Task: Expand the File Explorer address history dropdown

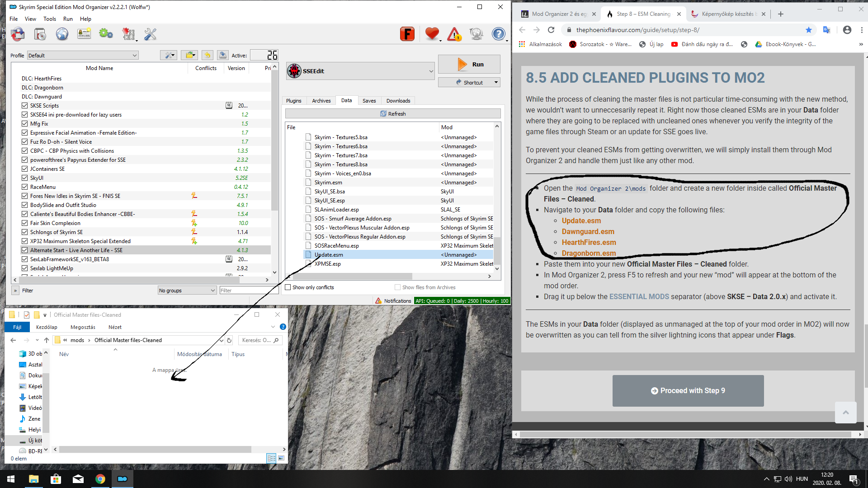Action: (x=222, y=340)
